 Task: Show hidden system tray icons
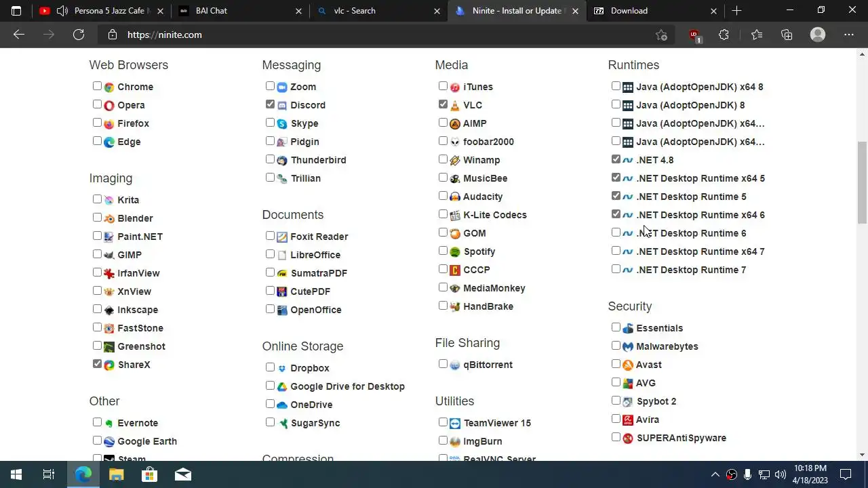click(715, 474)
